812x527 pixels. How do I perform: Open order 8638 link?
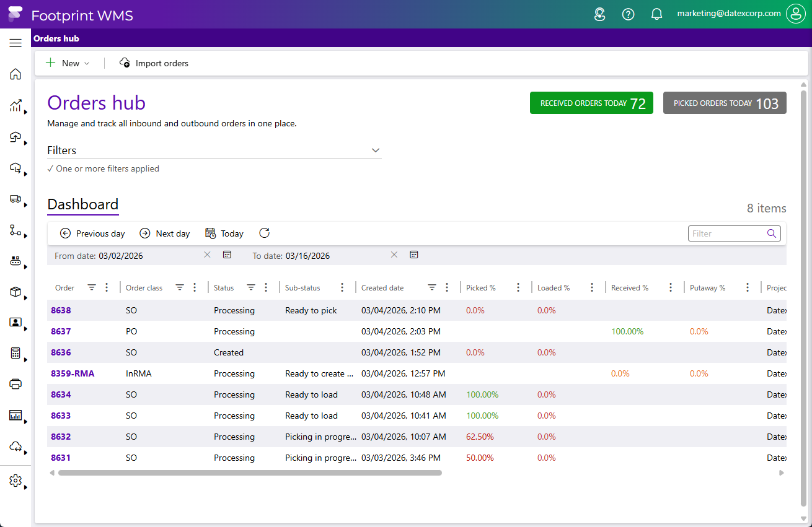pos(61,310)
